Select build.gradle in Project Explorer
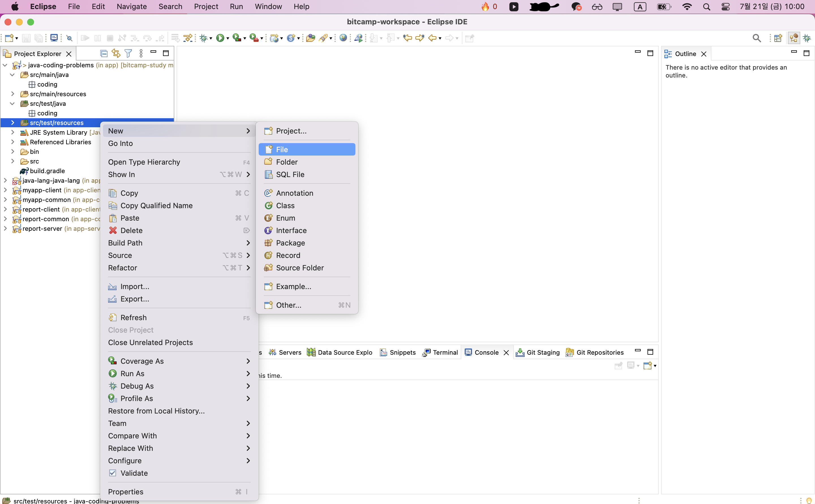This screenshot has height=504, width=815. [47, 171]
